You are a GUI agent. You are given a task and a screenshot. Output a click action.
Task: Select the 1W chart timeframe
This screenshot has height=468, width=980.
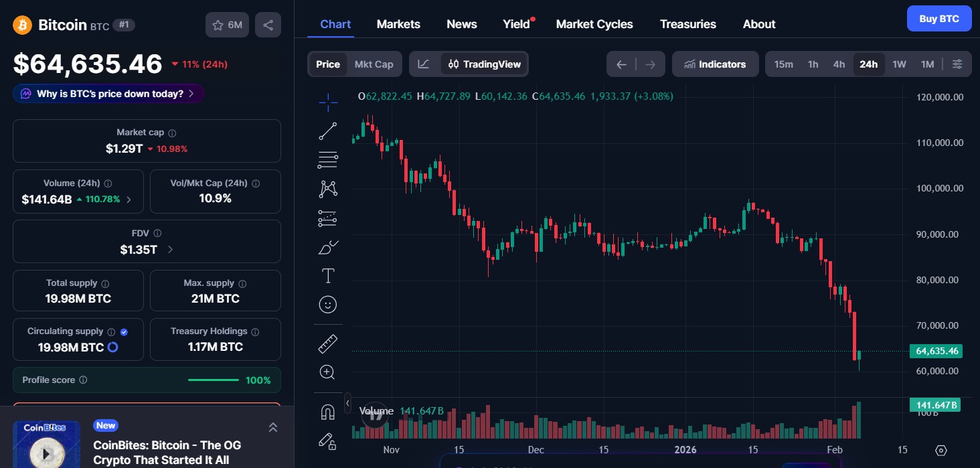tap(899, 64)
